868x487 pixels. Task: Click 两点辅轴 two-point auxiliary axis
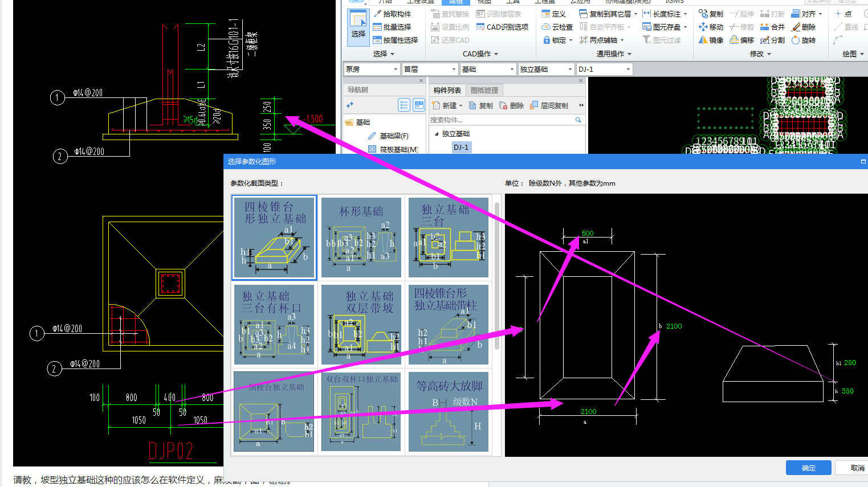(598, 40)
